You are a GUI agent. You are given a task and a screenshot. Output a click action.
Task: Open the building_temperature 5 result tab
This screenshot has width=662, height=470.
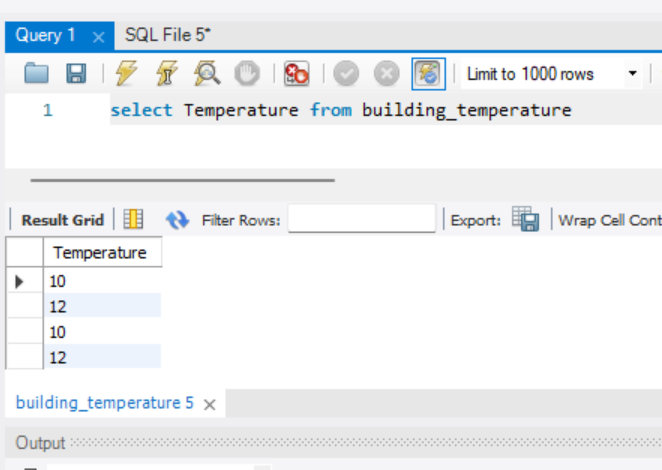105,403
